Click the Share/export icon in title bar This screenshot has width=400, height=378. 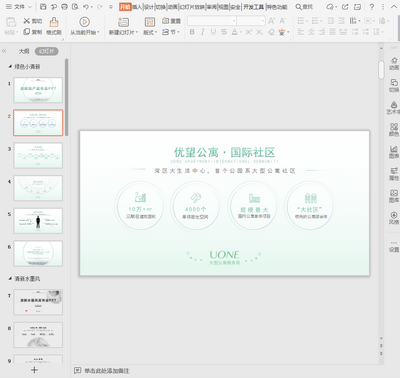tap(345, 7)
